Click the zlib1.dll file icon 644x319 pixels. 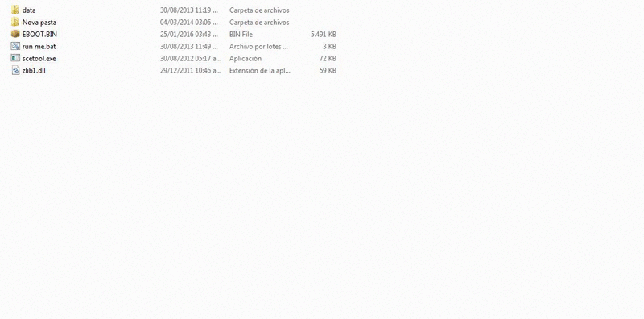(15, 70)
